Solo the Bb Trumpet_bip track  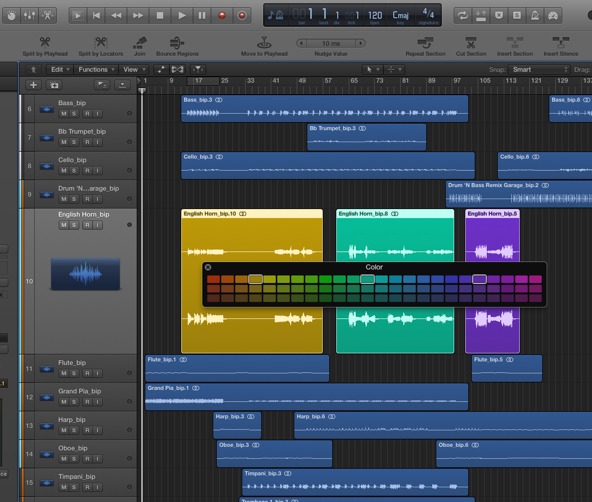click(x=74, y=142)
